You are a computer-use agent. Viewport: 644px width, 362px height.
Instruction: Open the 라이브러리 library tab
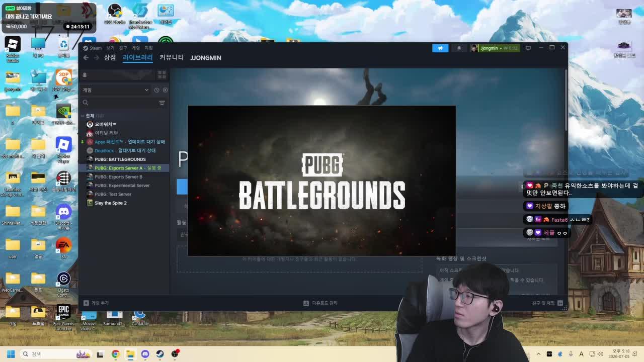pyautogui.click(x=137, y=57)
